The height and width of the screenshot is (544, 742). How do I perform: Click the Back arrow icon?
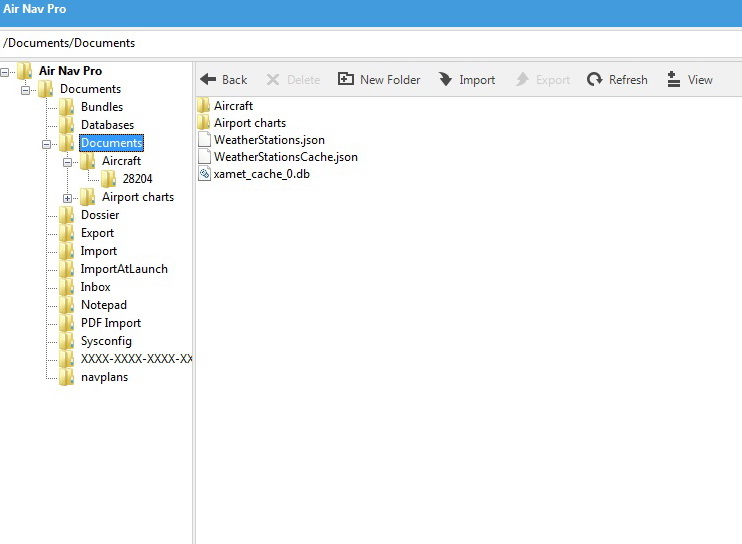[208, 80]
